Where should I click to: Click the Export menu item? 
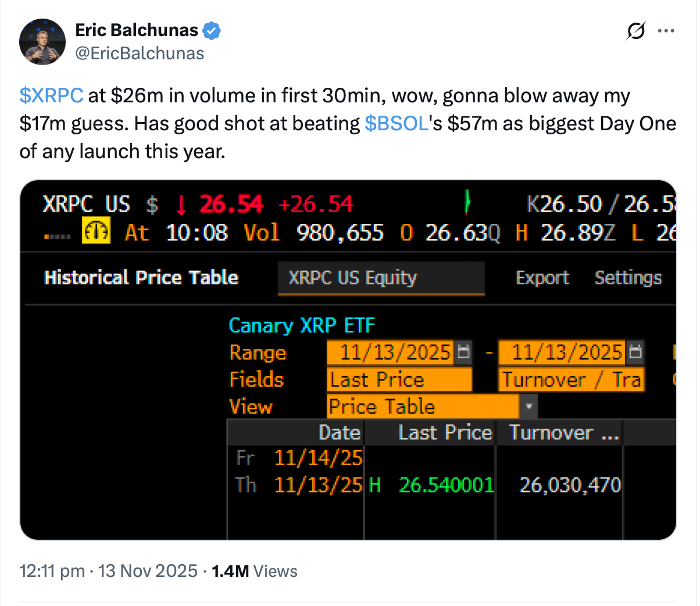coord(542,278)
